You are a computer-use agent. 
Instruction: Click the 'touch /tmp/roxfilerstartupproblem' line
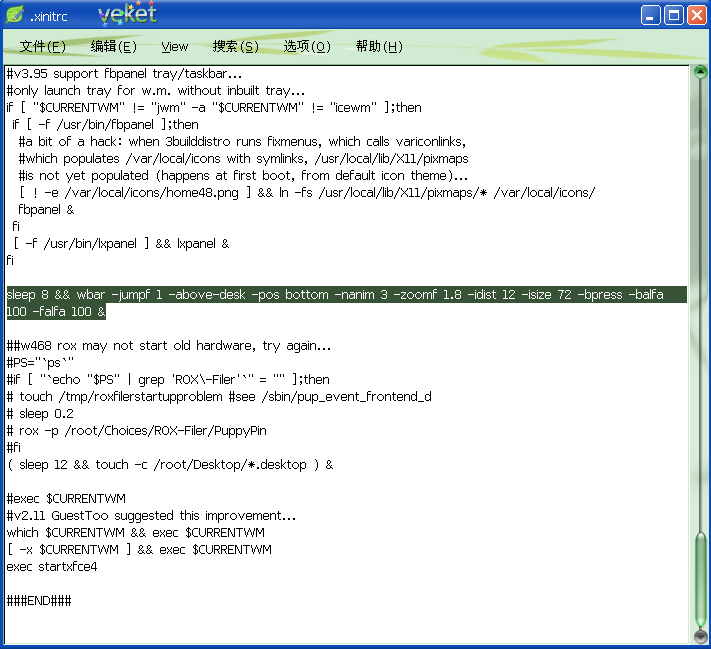tap(219, 397)
